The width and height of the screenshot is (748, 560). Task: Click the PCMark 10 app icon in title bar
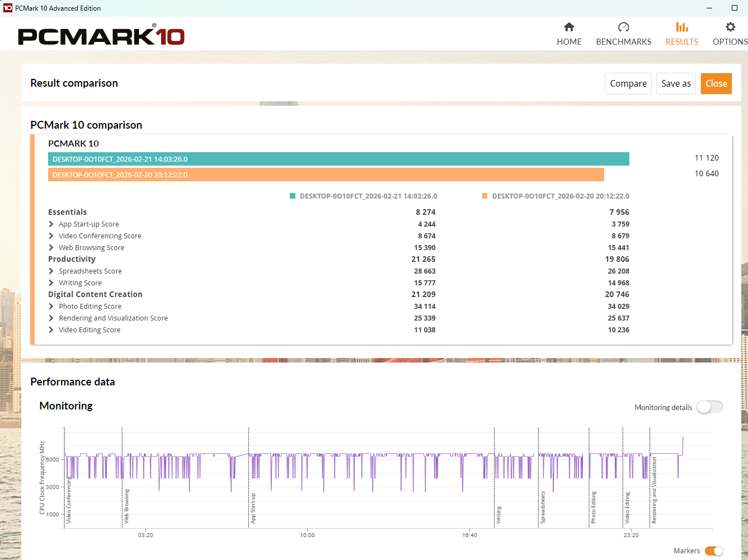pos(8,8)
